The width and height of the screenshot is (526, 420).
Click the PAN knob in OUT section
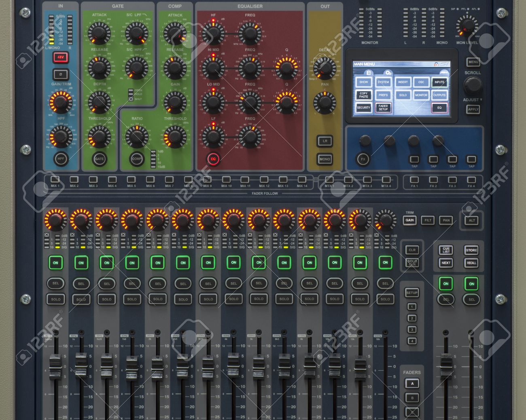325,102
